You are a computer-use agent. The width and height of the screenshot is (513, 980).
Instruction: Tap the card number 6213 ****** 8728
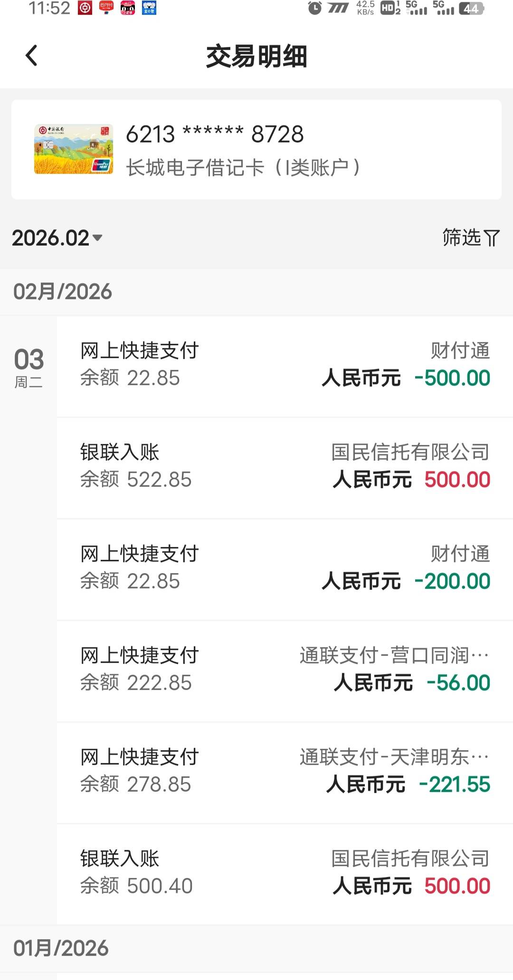pos(215,134)
